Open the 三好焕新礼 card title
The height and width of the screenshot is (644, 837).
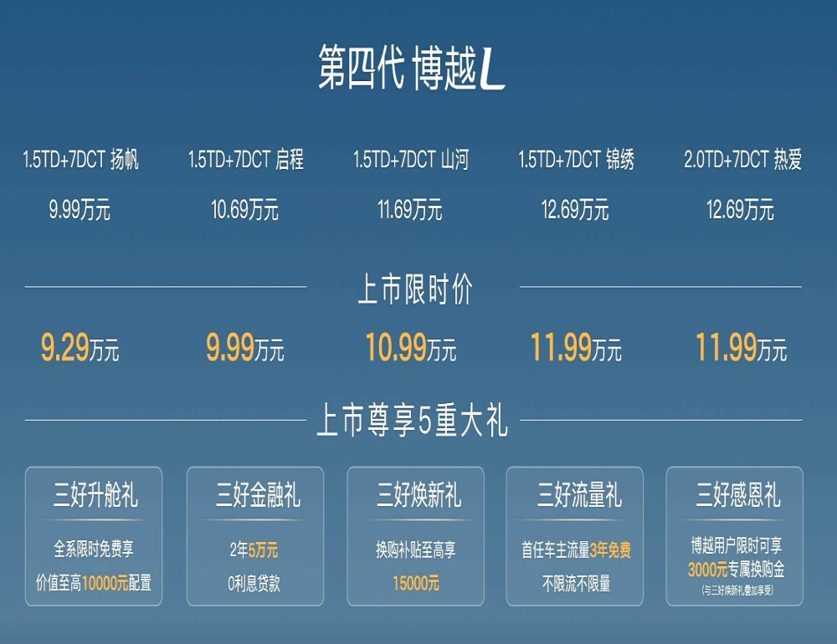click(x=419, y=494)
